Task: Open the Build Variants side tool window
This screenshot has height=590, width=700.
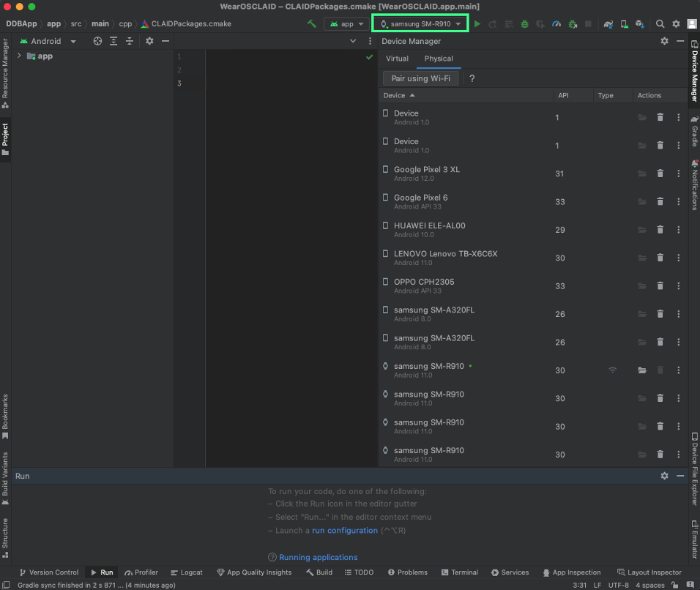Action: 5,478
